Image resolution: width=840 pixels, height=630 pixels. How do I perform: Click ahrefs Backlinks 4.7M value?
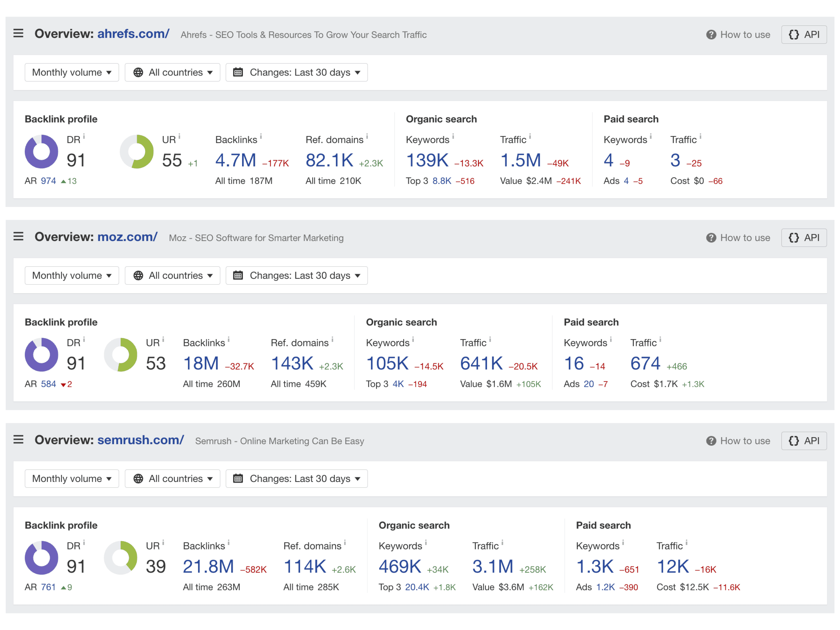[x=235, y=160]
